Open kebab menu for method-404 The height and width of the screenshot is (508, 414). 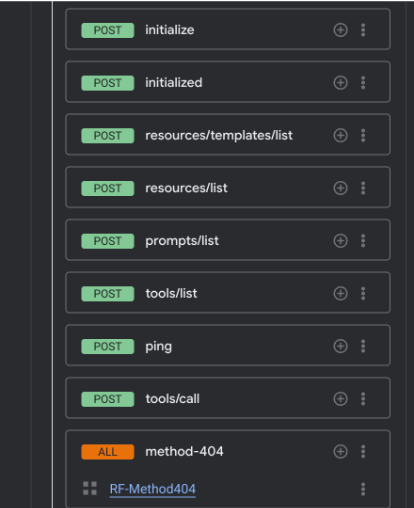(x=363, y=452)
